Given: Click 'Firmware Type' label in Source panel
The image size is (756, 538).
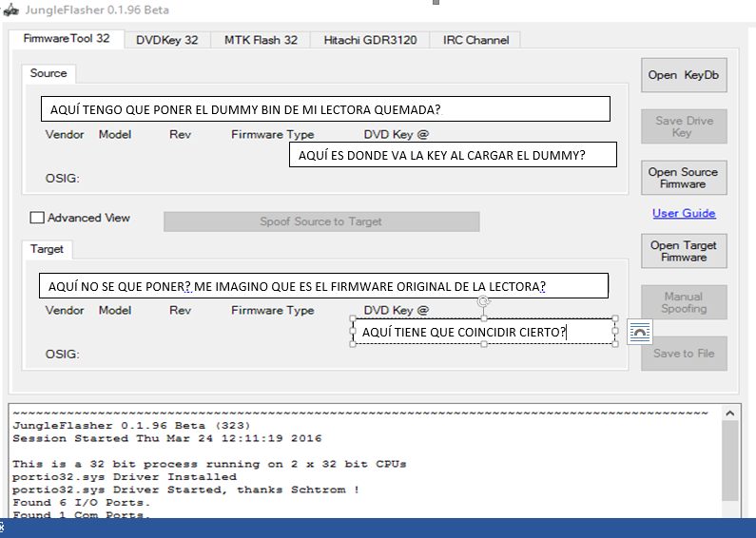Looking at the screenshot, I should [272, 135].
